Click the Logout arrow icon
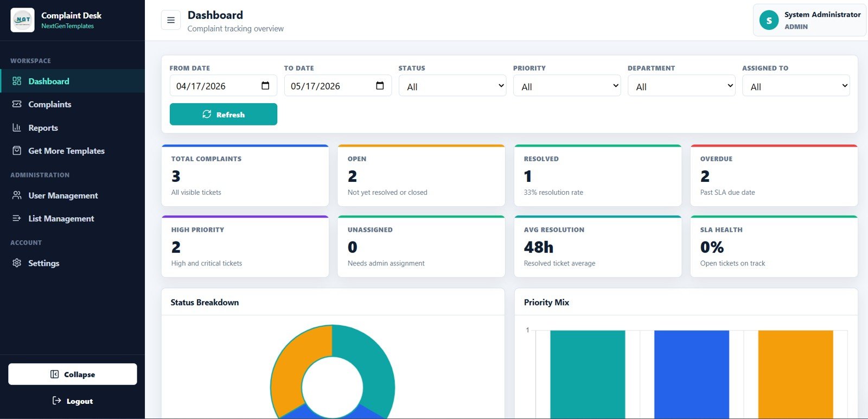The width and height of the screenshot is (868, 419). pos(56,401)
